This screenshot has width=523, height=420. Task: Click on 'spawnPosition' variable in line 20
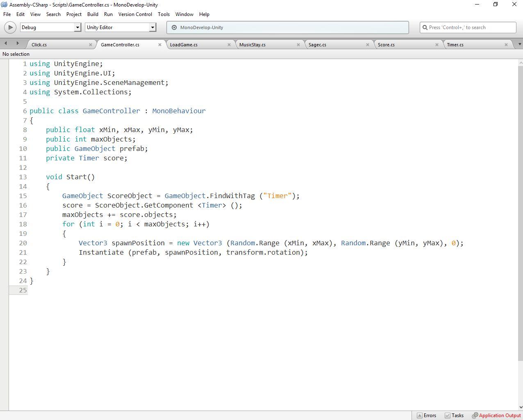click(x=138, y=243)
